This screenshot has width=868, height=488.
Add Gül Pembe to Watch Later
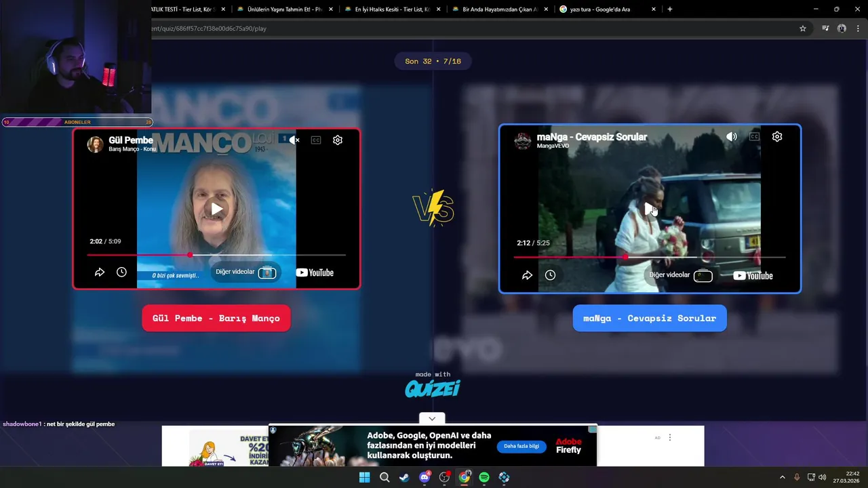tap(121, 272)
